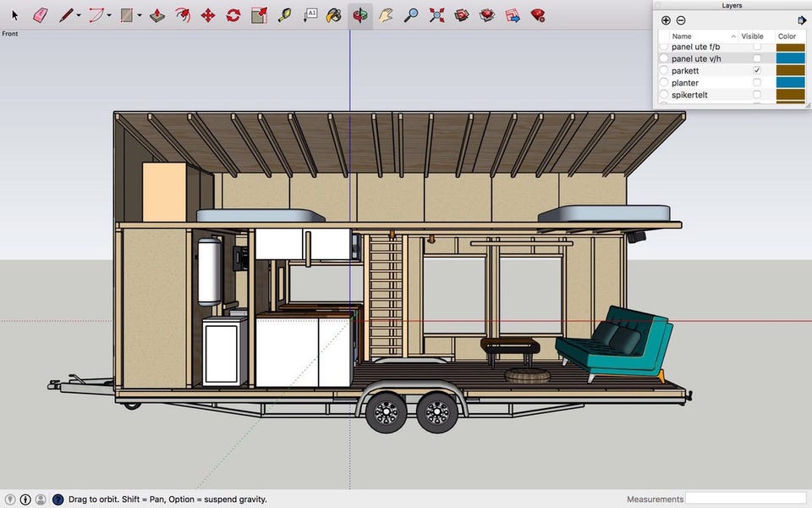812x508 pixels.
Task: Activate the Pan hand tool
Action: [386, 15]
